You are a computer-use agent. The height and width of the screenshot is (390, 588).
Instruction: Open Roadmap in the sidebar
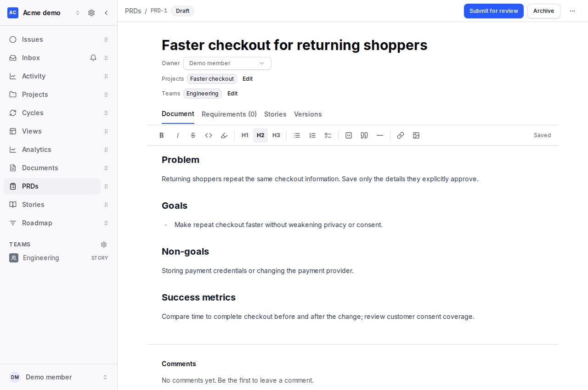click(52, 223)
